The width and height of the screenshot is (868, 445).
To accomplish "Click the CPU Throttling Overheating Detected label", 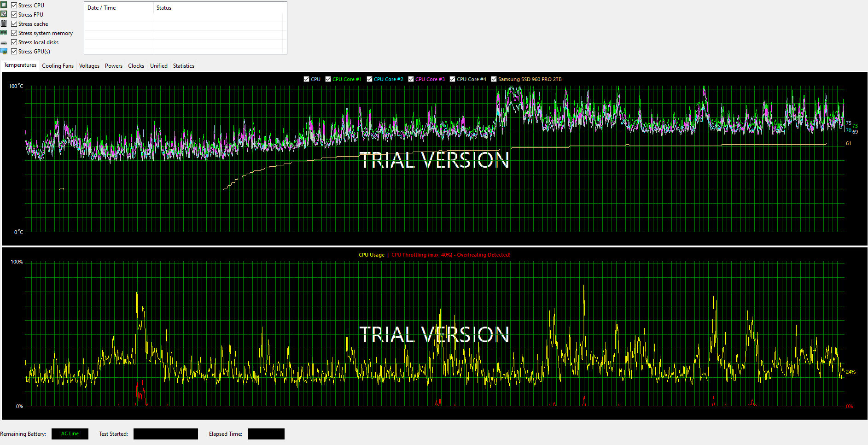I will pyautogui.click(x=451, y=255).
